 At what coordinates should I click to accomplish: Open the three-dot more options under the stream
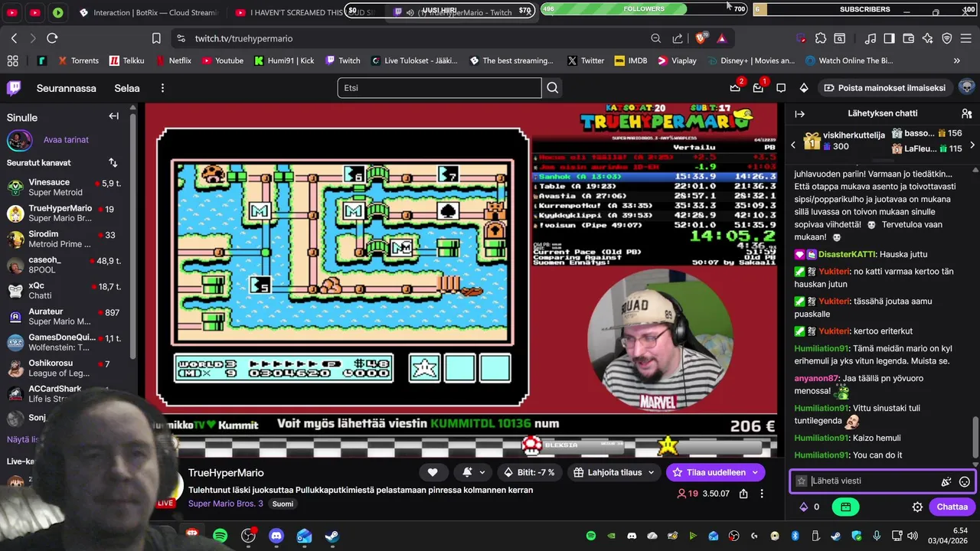pos(763,494)
